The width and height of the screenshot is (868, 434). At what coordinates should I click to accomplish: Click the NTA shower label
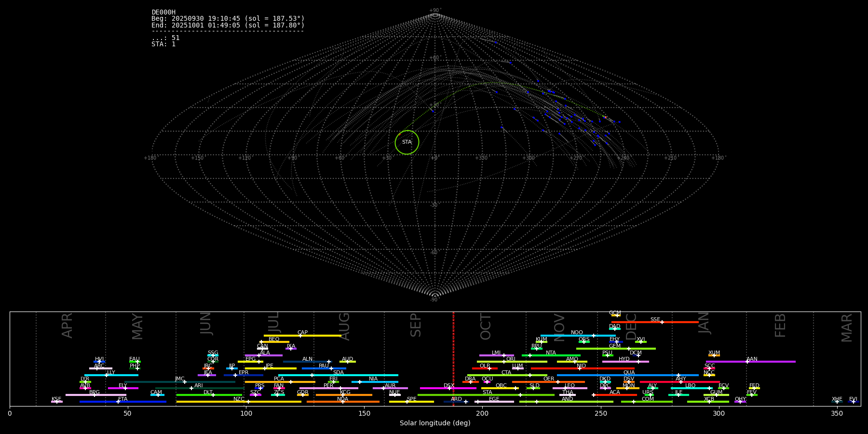[551, 353]
